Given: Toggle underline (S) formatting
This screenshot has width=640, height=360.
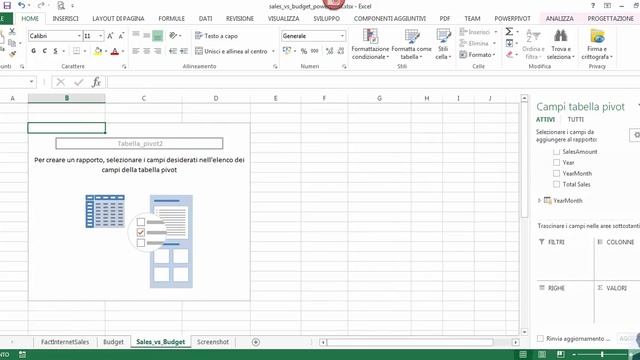Looking at the screenshot, I should pyautogui.click(x=56, y=51).
